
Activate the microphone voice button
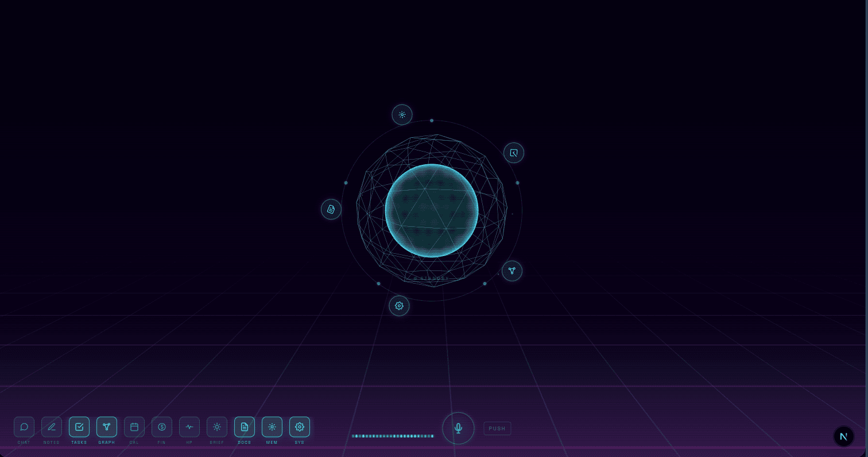click(x=458, y=428)
